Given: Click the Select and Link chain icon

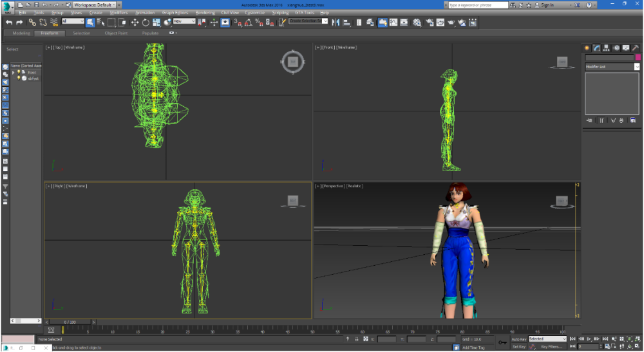Looking at the screenshot, I should pyautogui.click(x=32, y=22).
